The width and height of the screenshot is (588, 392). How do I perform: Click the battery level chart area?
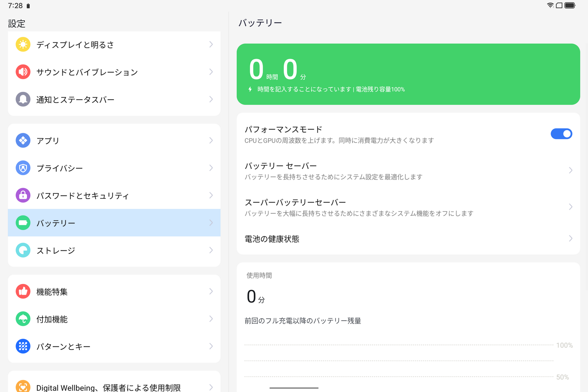pyautogui.click(x=398, y=361)
